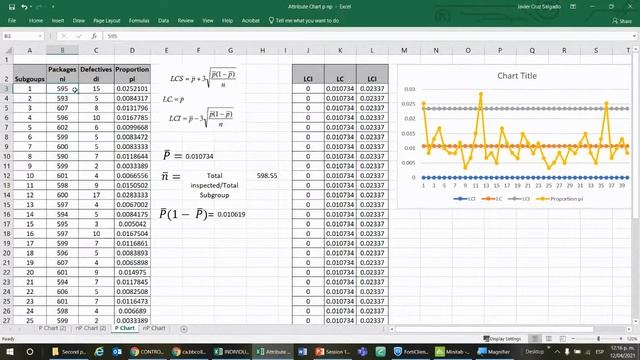Open the Page Layout ribbon tab
Screen dimensions: 640x360
tap(107, 20)
